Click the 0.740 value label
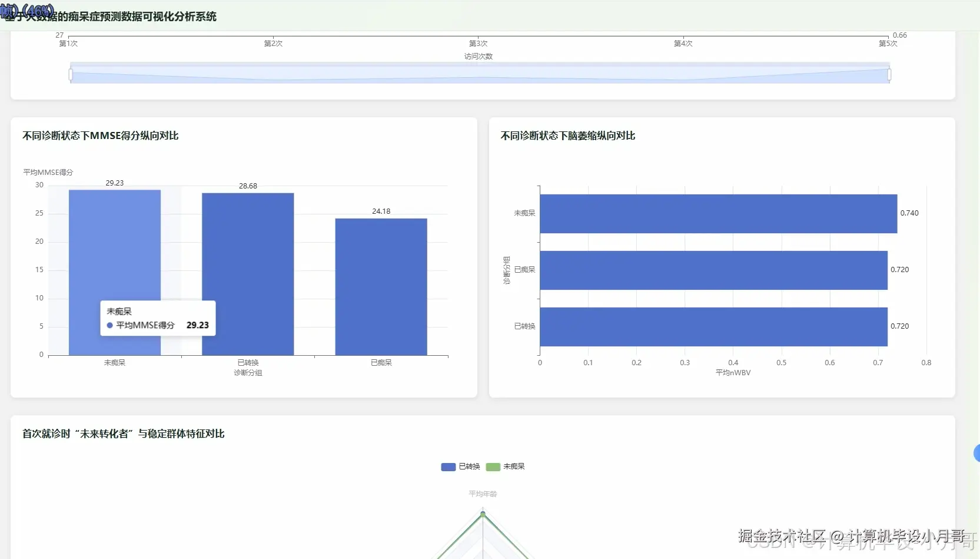The width and height of the screenshot is (980, 559). click(x=909, y=213)
